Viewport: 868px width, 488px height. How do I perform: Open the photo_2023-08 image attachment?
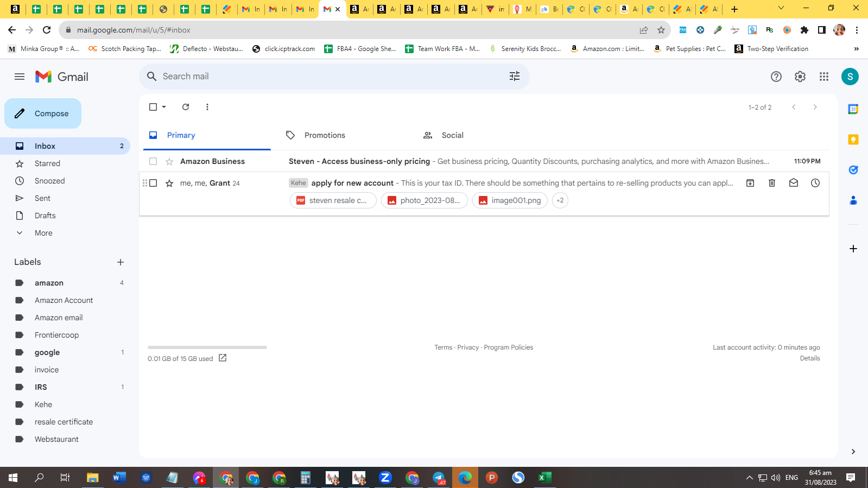424,200
